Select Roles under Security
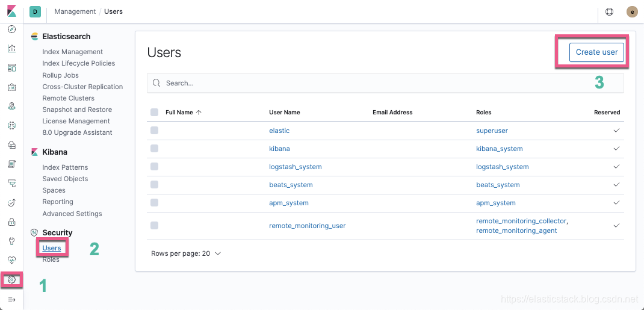Image resolution: width=644 pixels, height=310 pixels. (51, 259)
